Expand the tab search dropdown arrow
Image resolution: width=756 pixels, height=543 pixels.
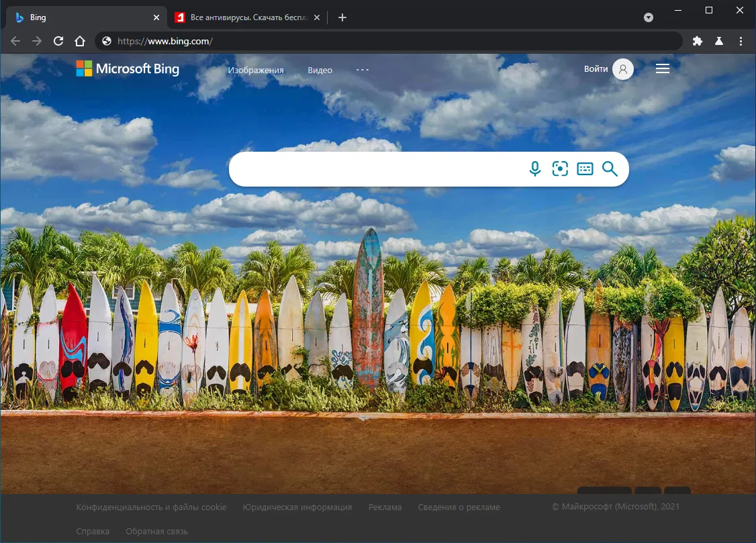[649, 17]
